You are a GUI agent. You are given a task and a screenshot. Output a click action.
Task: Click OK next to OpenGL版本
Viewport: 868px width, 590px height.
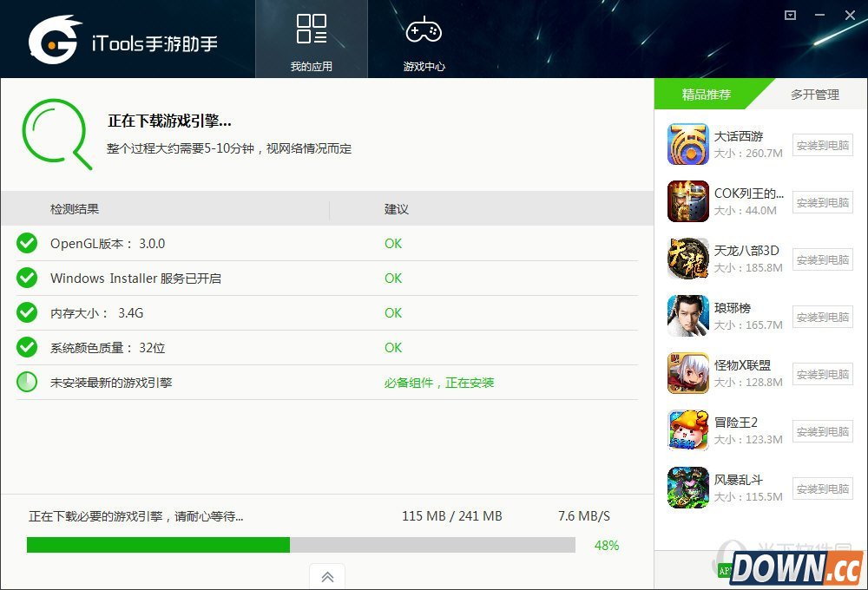tap(393, 244)
